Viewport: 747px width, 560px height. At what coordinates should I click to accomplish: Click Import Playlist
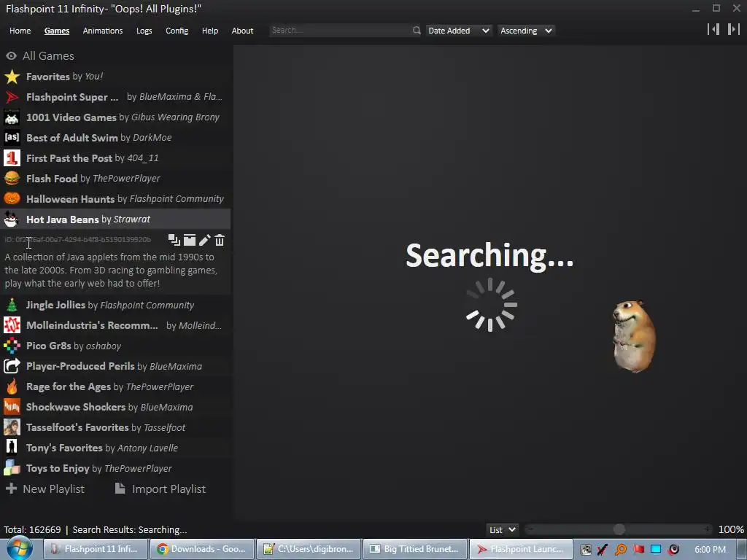(160, 489)
